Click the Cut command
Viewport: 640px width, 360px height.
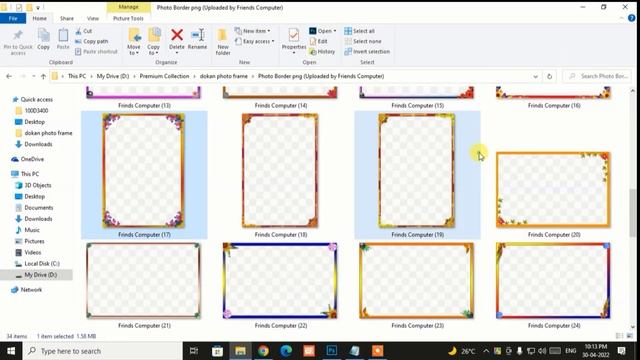[84, 31]
